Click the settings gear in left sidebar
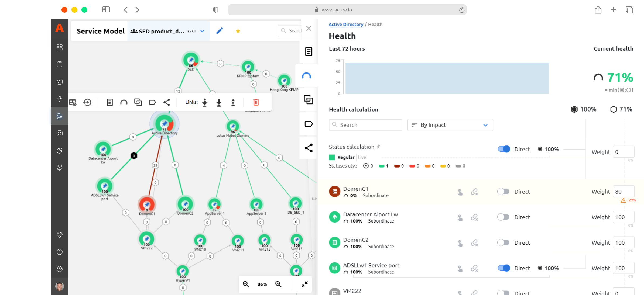Viewport: 644px width, 295px height. pyautogui.click(x=60, y=269)
